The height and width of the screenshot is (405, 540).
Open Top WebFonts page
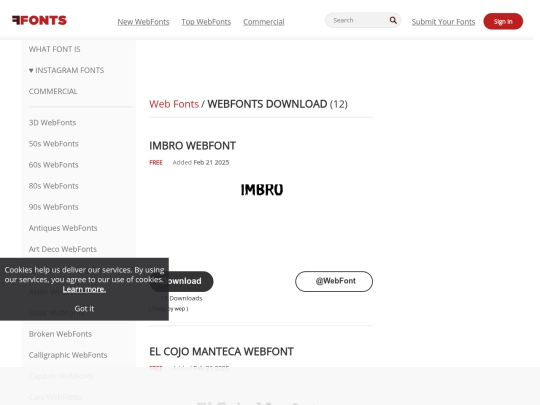point(206,22)
